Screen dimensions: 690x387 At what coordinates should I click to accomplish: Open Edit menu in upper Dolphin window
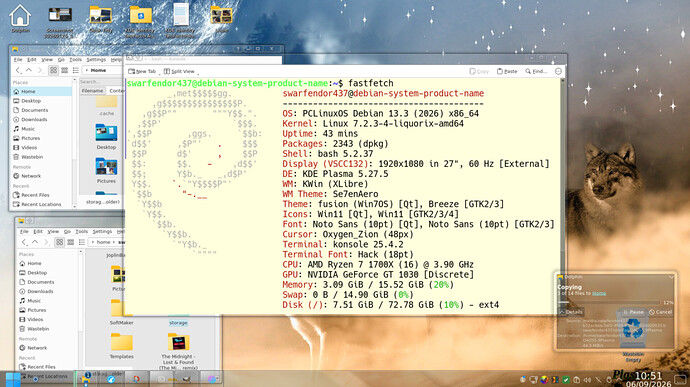32,59
